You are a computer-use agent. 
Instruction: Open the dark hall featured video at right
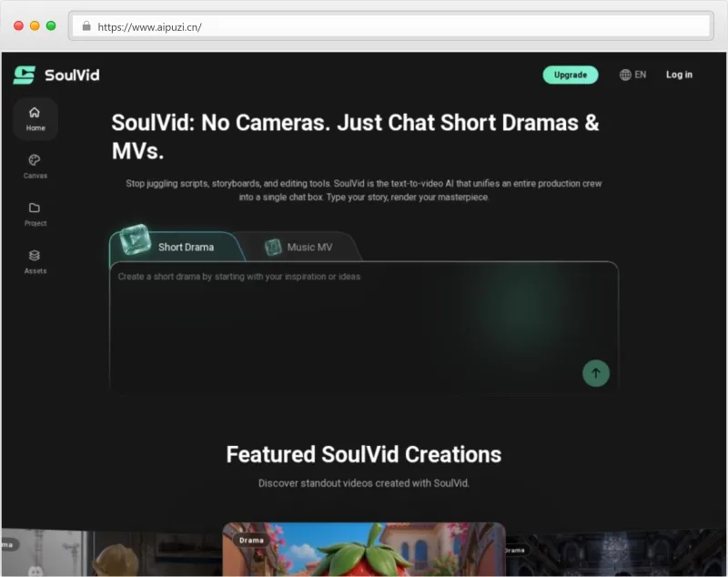click(x=616, y=553)
